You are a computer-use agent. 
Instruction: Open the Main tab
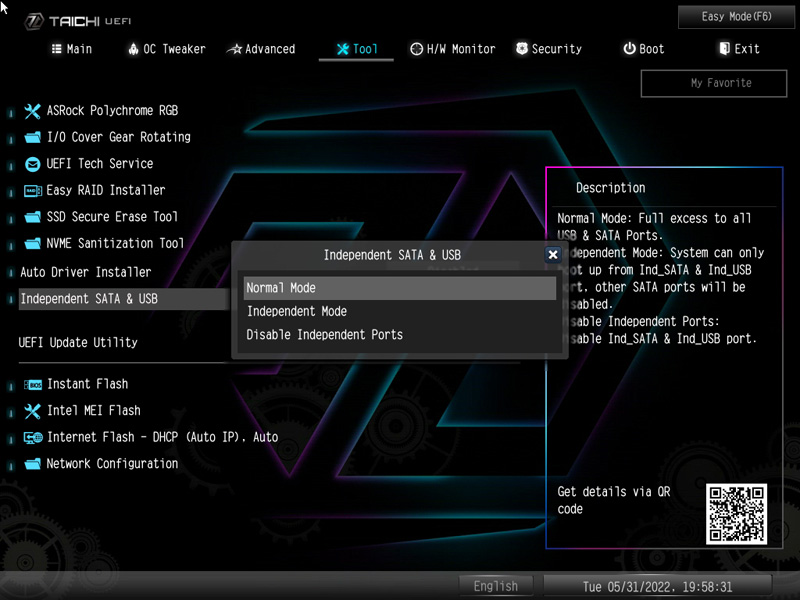[x=72, y=49]
